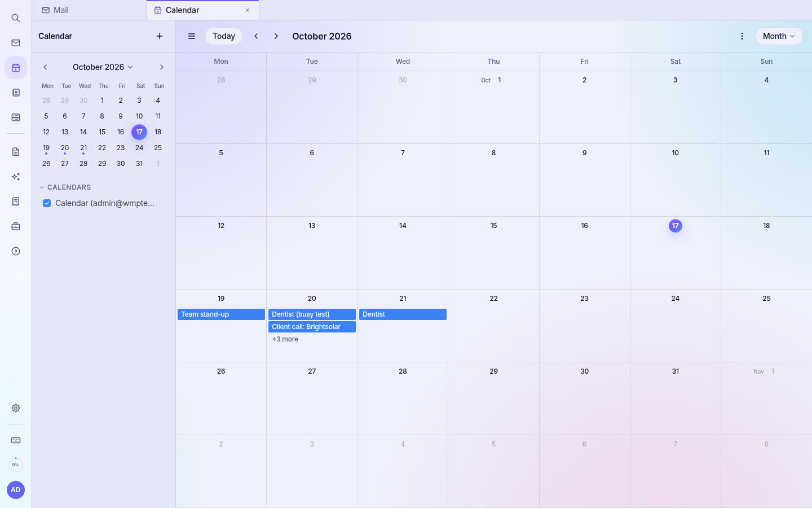Open the three-dot more options menu
Screen dimensions: 812x508
coord(742,36)
